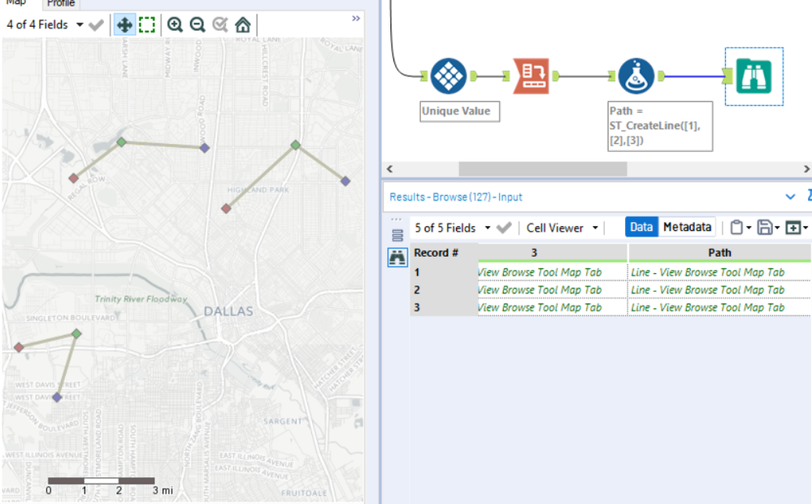Click the Unique Value annotation box

[459, 111]
